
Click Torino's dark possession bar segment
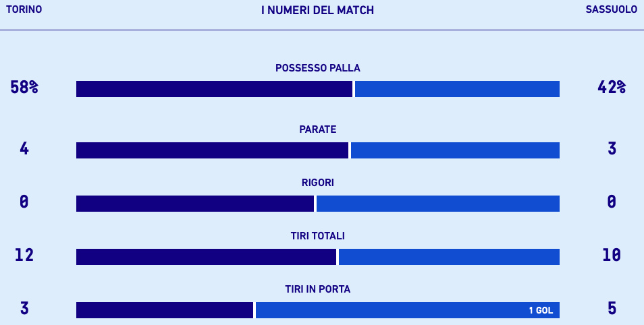pos(214,89)
